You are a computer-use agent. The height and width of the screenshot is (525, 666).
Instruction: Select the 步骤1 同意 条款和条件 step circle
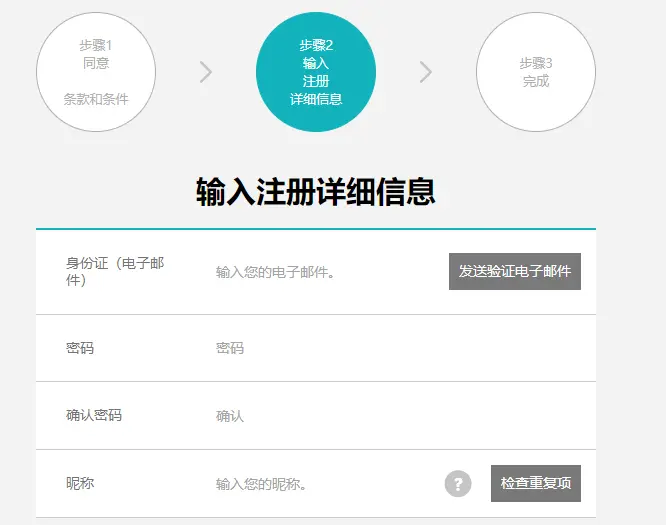pyautogui.click(x=96, y=72)
